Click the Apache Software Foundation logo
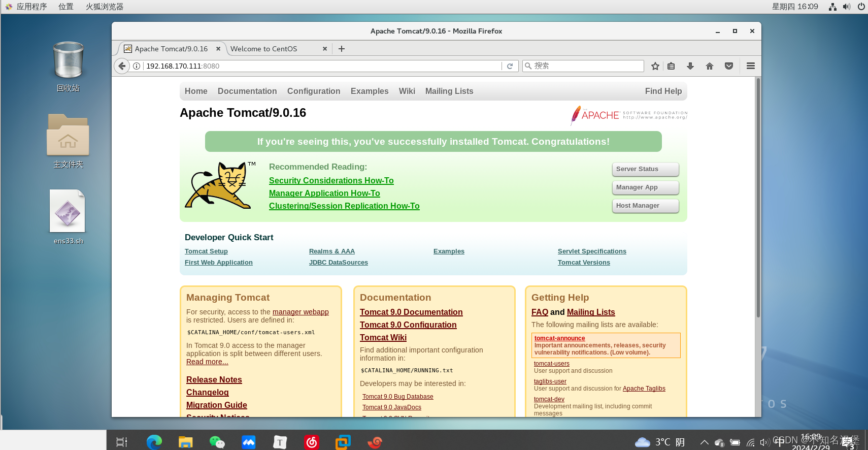The height and width of the screenshot is (450, 868). coord(629,115)
